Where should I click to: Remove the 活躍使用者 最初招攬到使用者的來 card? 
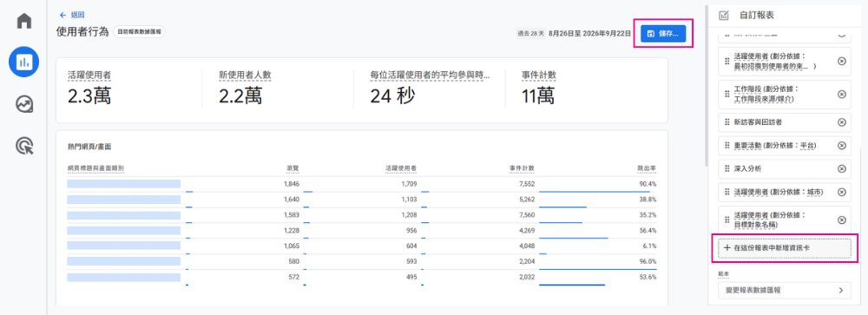(841, 62)
